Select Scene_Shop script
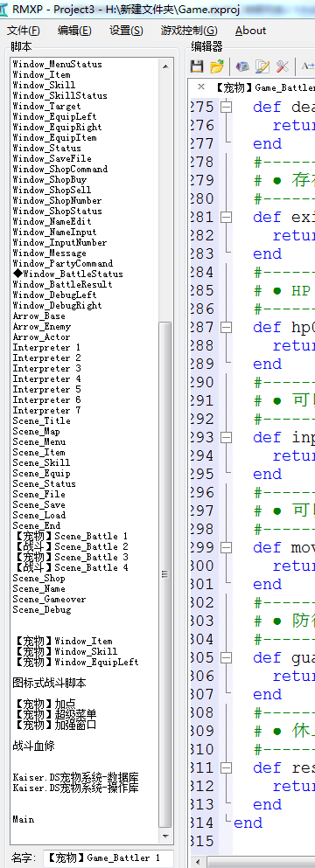The image size is (315, 868). coord(38,578)
